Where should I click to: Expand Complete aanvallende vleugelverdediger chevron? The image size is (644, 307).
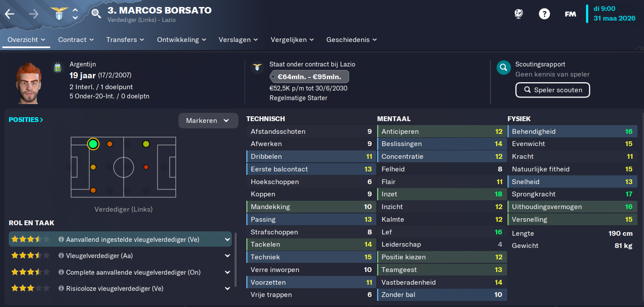227,272
